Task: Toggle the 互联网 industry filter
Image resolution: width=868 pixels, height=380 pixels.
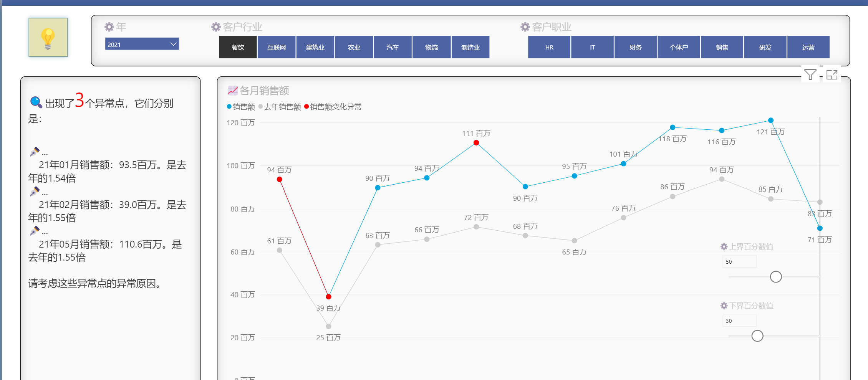Action: (277, 47)
